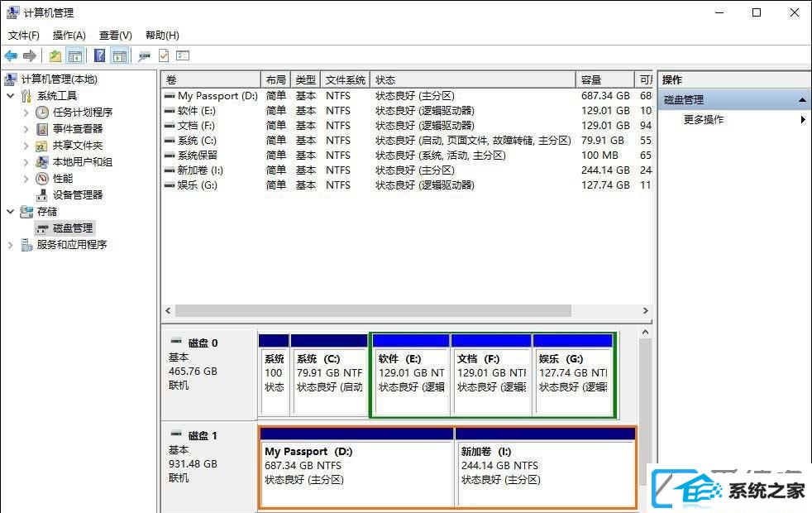Click the volume list horizontal scrollbar thumb

point(373,310)
